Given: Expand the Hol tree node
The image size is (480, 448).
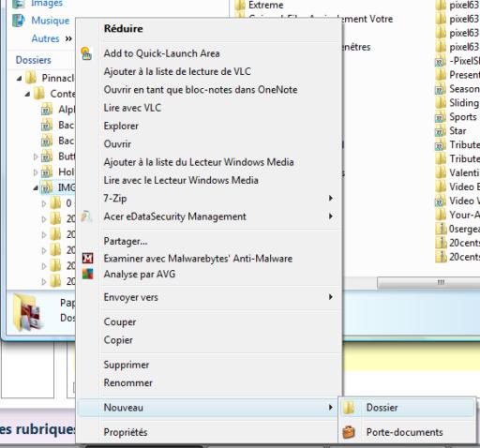Looking at the screenshot, I should point(36,172).
